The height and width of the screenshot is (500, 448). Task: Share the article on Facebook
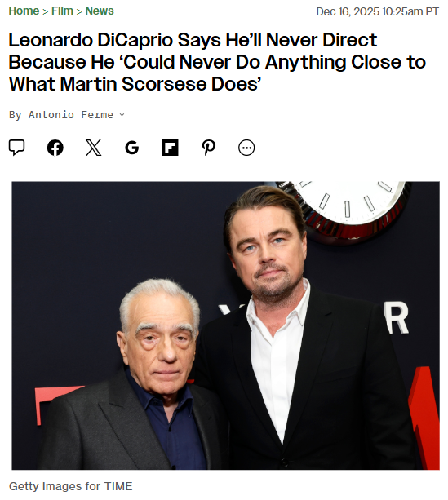[55, 148]
